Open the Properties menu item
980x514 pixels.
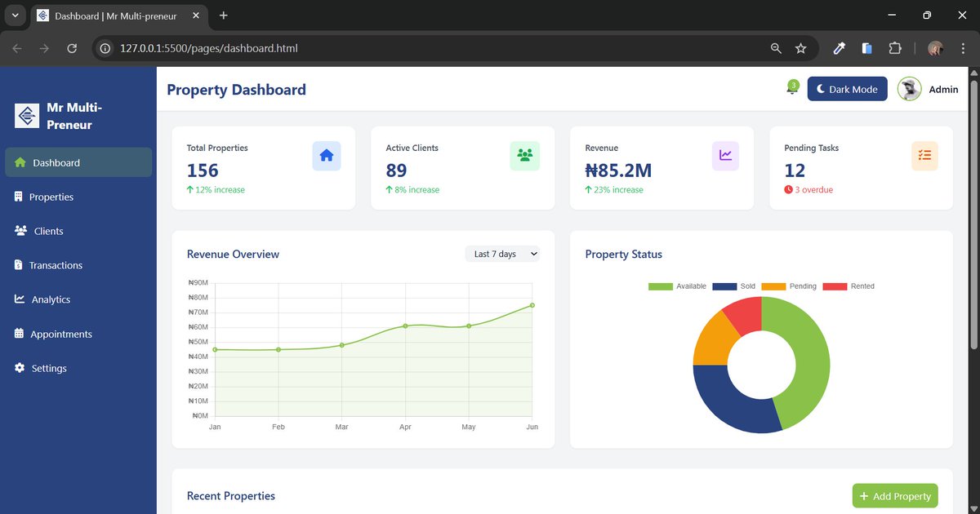pos(78,197)
